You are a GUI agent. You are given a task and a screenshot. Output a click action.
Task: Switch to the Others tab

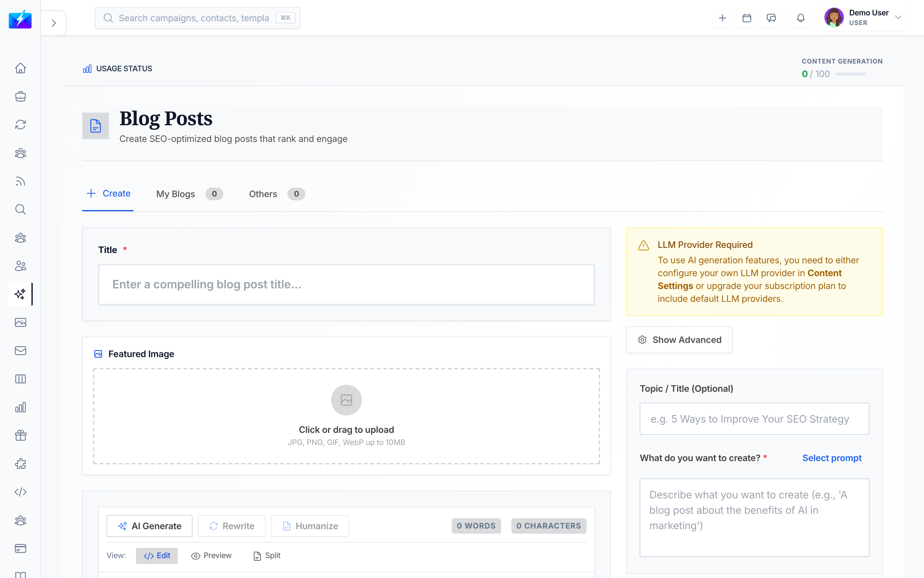[277, 194]
